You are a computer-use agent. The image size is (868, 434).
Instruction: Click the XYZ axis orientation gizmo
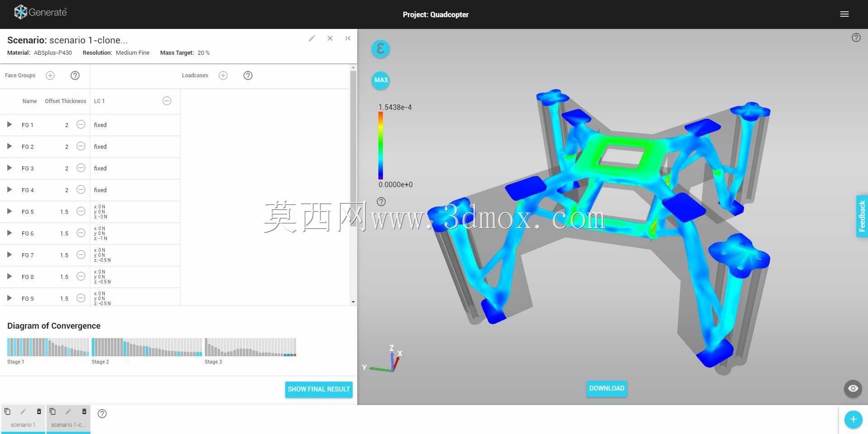point(383,359)
